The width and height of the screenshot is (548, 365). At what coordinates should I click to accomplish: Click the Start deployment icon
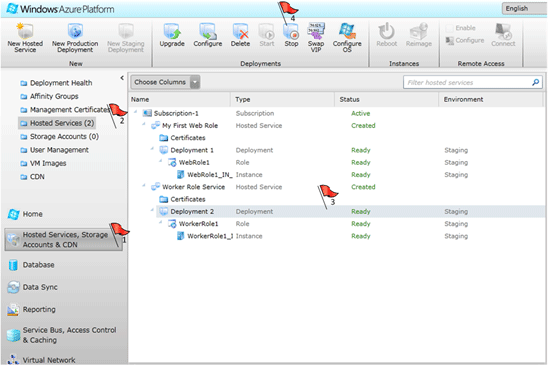click(x=267, y=31)
